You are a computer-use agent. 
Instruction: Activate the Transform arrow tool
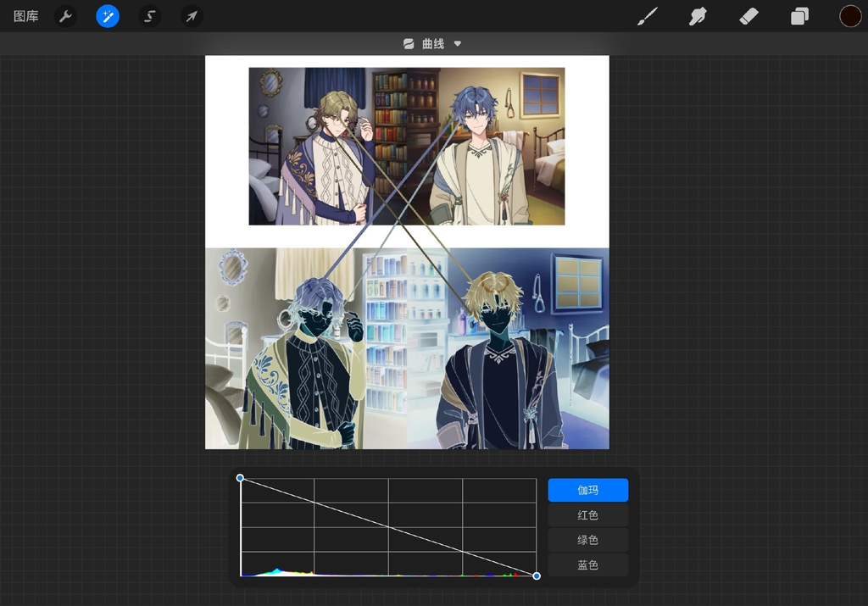coord(192,16)
